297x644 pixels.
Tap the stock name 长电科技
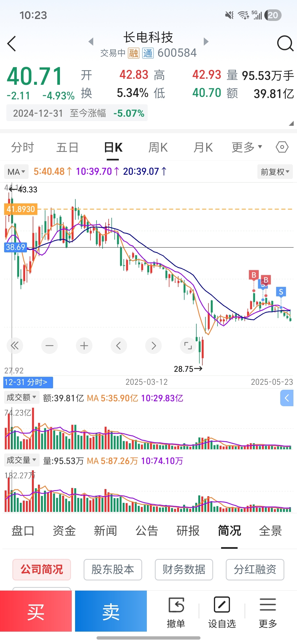tap(148, 37)
